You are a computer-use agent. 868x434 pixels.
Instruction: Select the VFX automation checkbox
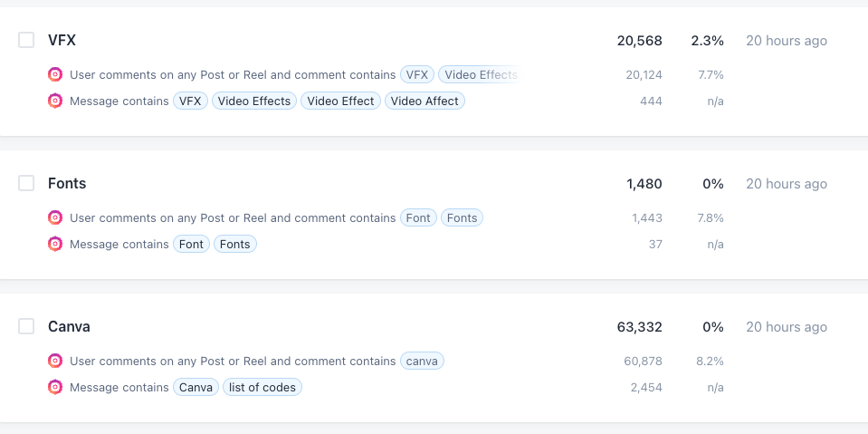click(x=26, y=40)
